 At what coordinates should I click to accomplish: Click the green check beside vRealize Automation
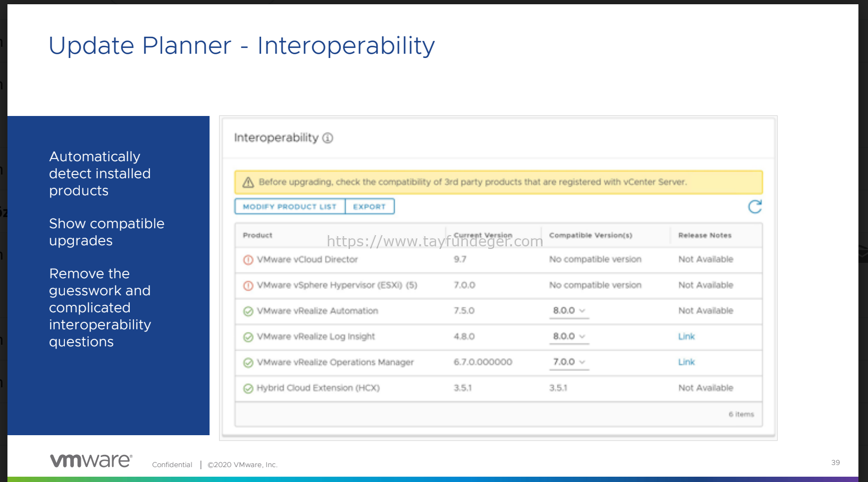248,311
